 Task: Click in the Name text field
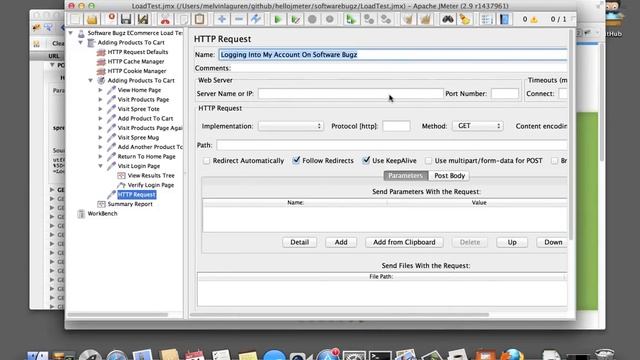pyautogui.click(x=393, y=55)
